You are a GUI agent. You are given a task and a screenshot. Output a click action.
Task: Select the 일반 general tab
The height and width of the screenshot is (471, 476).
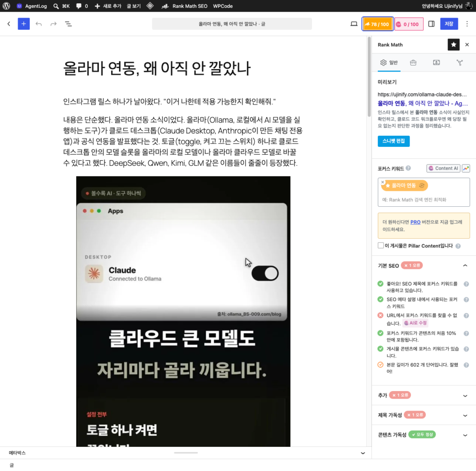389,63
